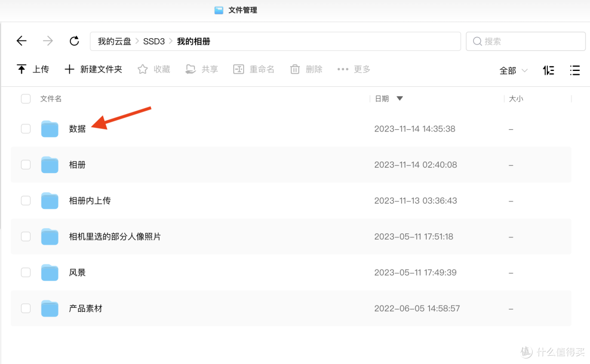Screen dimensions: 590x364
Task: Refresh the current folder listing
Action: pos(74,41)
